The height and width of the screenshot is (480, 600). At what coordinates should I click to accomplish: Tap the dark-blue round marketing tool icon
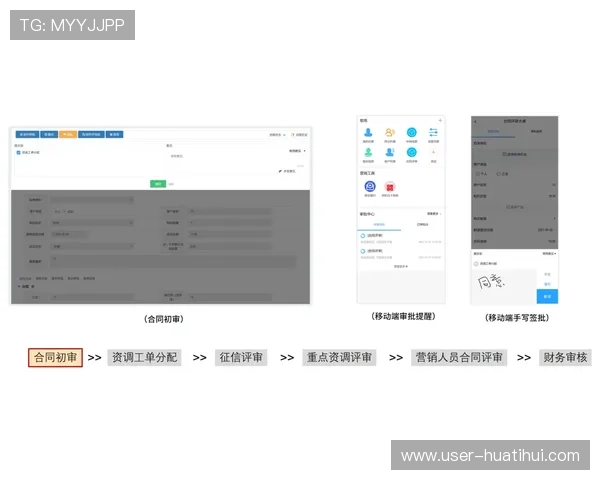pyautogui.click(x=370, y=186)
